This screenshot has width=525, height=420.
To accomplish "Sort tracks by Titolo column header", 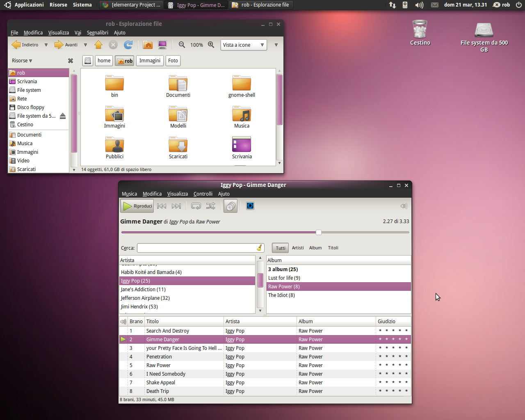I will pyautogui.click(x=184, y=322).
